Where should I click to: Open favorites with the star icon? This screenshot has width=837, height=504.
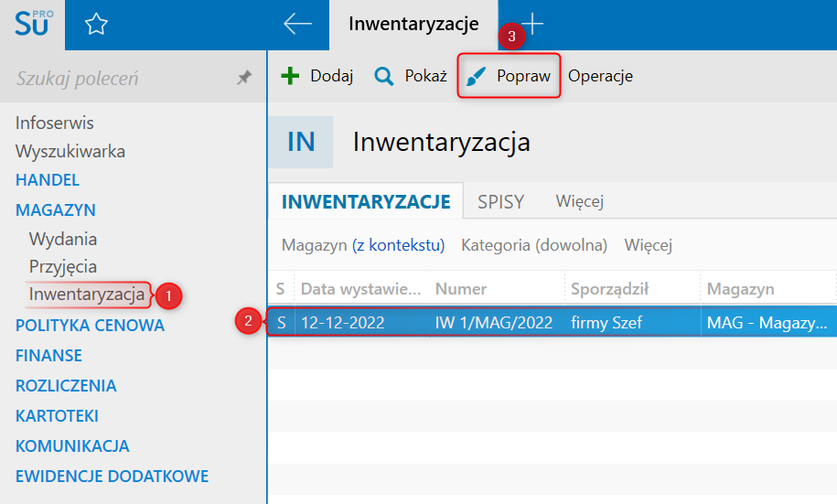(x=96, y=25)
